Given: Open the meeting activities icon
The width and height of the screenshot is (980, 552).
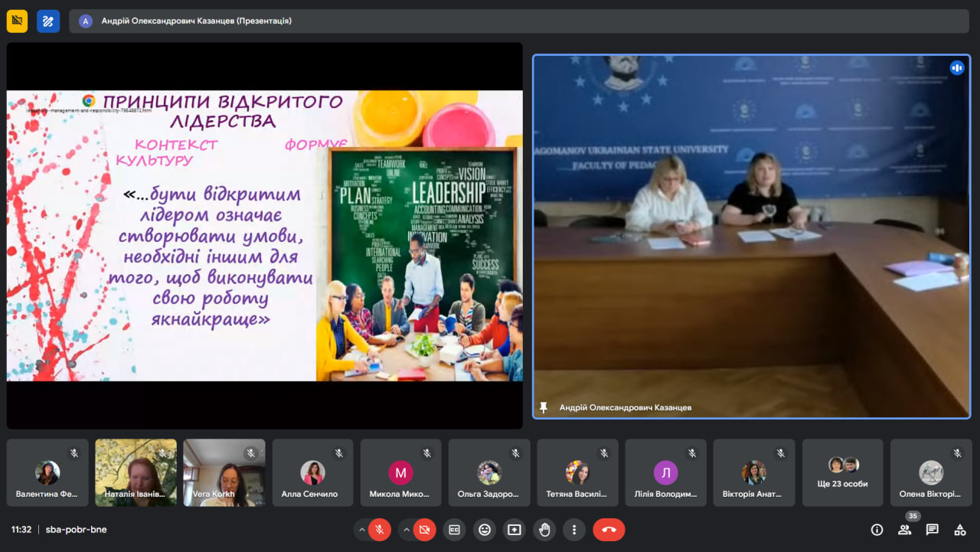Looking at the screenshot, I should pyautogui.click(x=959, y=529).
